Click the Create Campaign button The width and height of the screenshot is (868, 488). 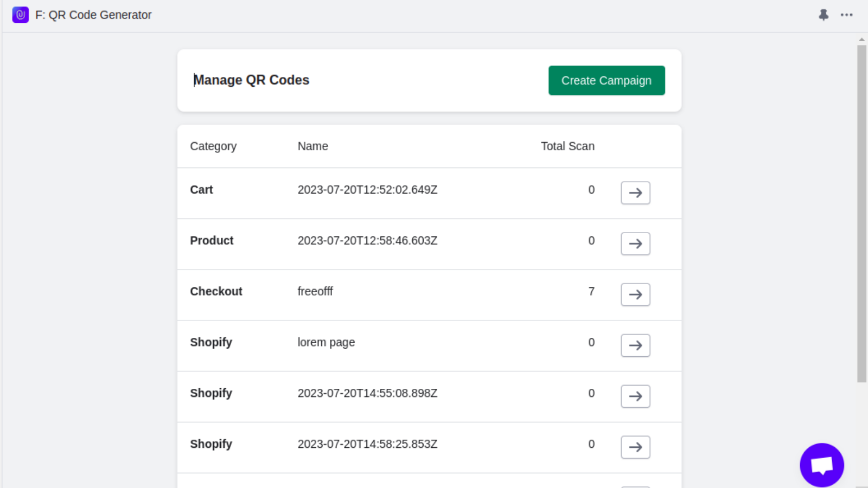pos(607,80)
